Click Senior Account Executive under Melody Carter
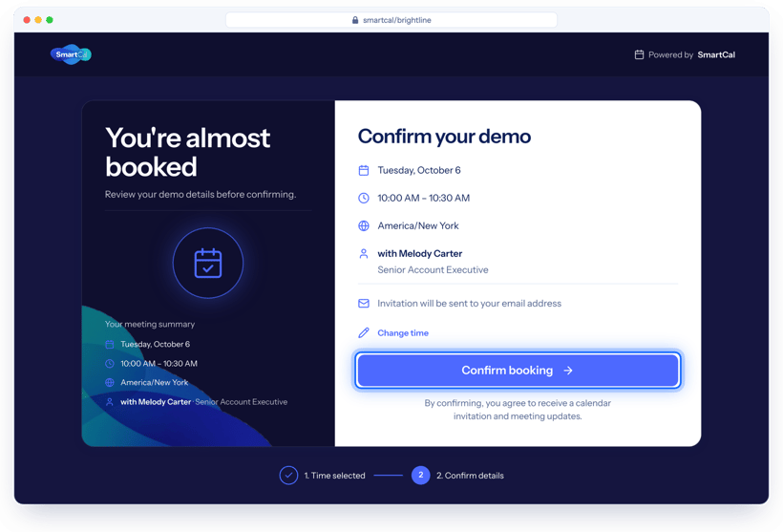The image size is (783, 532). click(433, 269)
